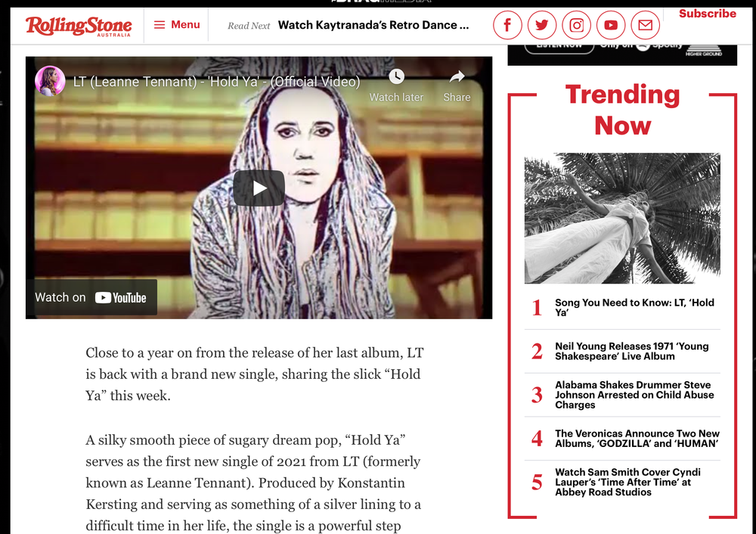Open video title 'LT (Leanne Tennant) - Hold Ya'

(x=216, y=82)
